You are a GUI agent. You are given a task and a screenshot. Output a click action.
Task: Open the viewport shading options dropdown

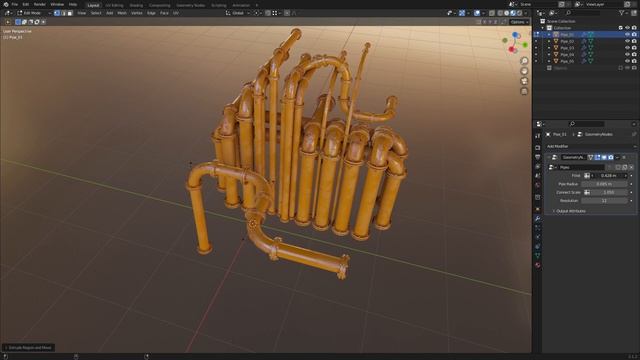click(526, 13)
